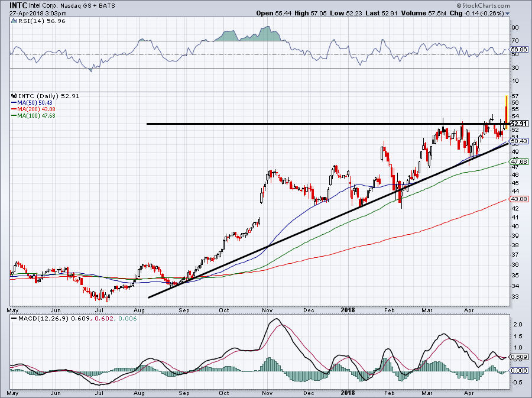
Task: Click the 33 price level on the axis
Action: (515, 296)
